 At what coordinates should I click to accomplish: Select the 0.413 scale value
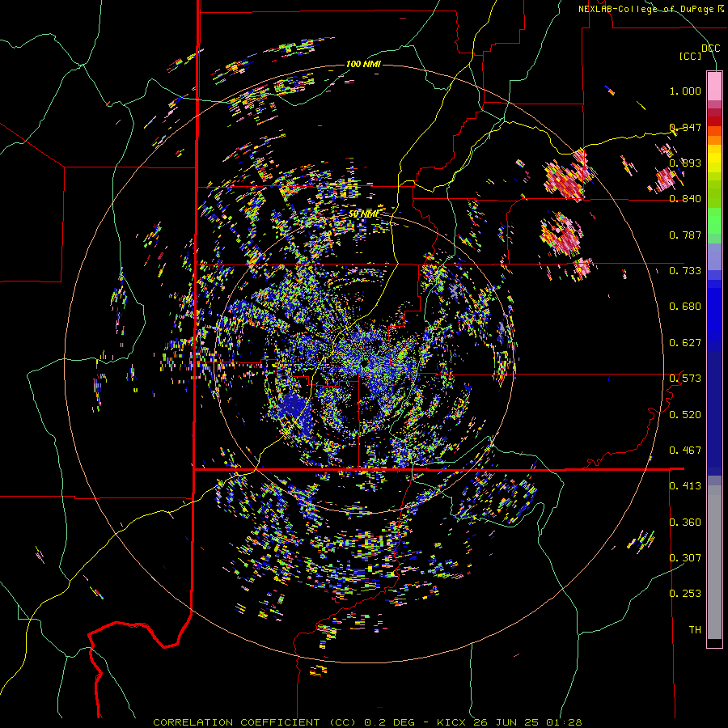(x=685, y=486)
